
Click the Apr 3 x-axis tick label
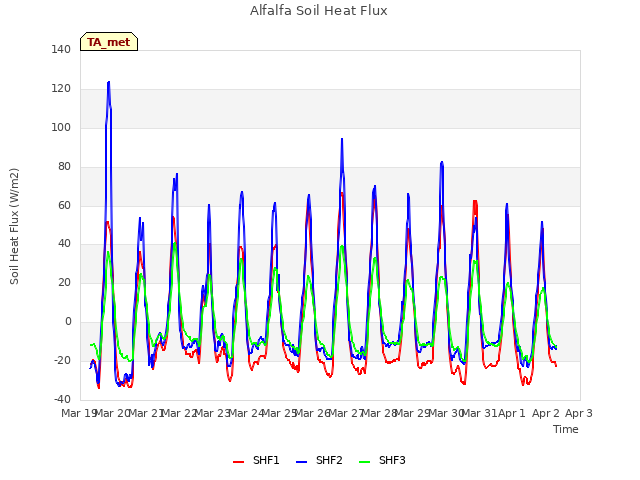579,413
